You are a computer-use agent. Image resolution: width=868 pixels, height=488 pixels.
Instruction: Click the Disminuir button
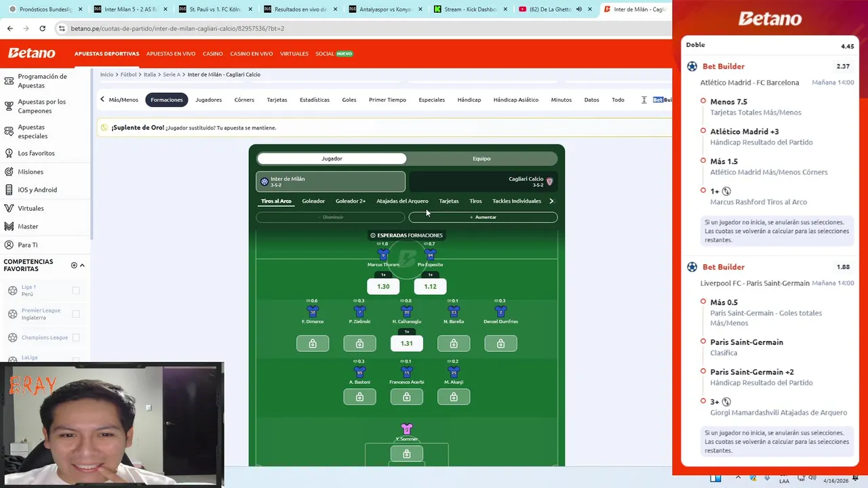pyautogui.click(x=330, y=218)
